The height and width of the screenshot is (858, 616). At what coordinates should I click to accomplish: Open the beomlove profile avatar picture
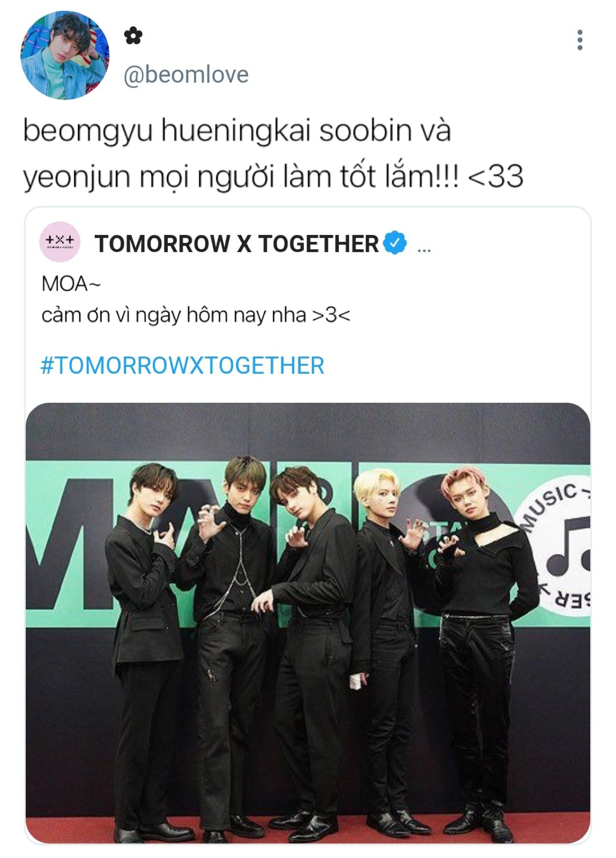click(x=65, y=55)
